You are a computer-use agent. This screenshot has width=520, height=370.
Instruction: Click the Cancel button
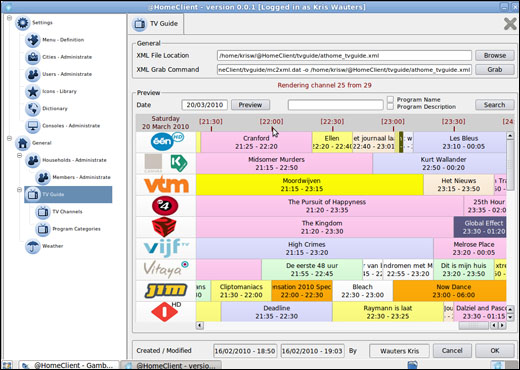pos(452,351)
